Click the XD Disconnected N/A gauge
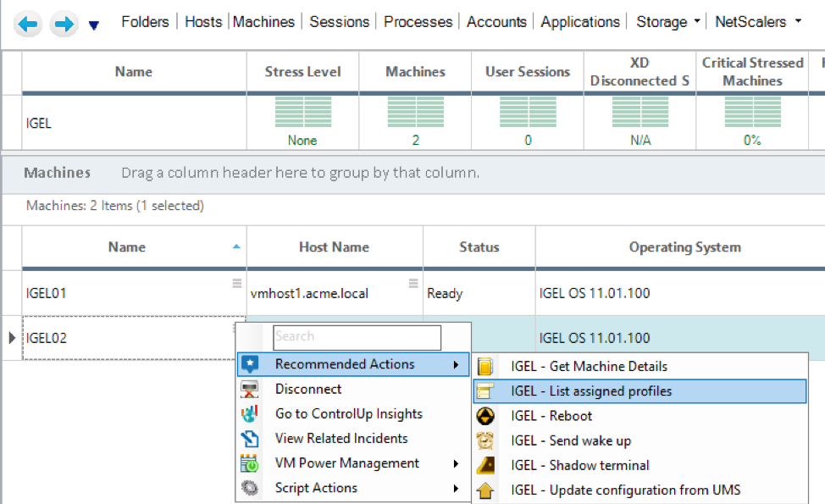Viewport: 825px width, 504px height. click(x=640, y=121)
